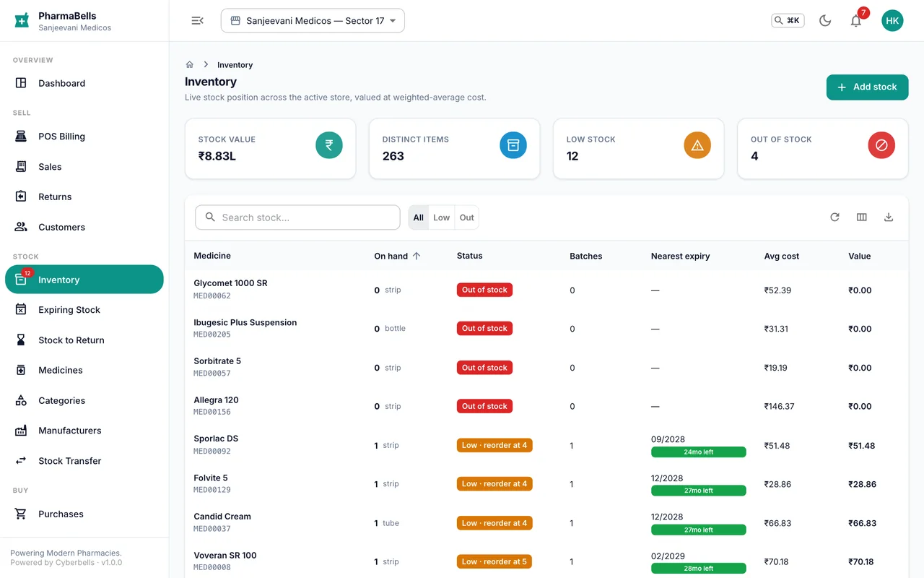Open the search shortcut ⌘K button
The width and height of the screenshot is (924, 578).
coord(788,20)
